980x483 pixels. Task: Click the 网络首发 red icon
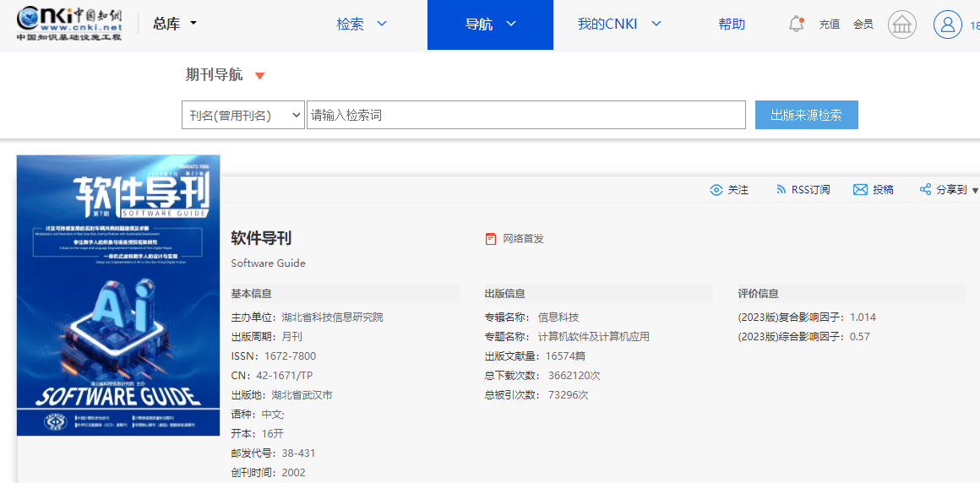coord(491,239)
